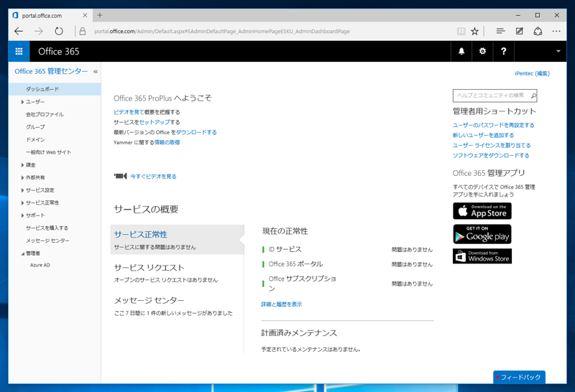This screenshot has width=575, height=392.
Task: Click the Office 365 管理センター heading
Action: point(51,71)
